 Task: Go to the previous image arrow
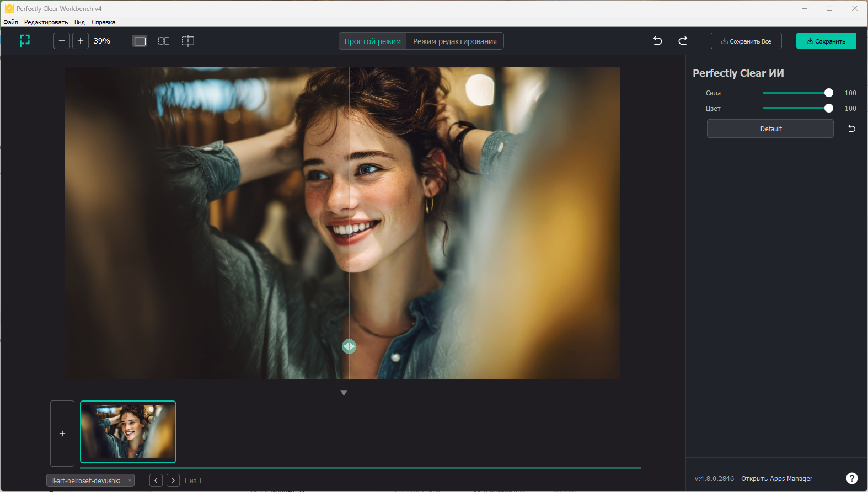(156, 480)
